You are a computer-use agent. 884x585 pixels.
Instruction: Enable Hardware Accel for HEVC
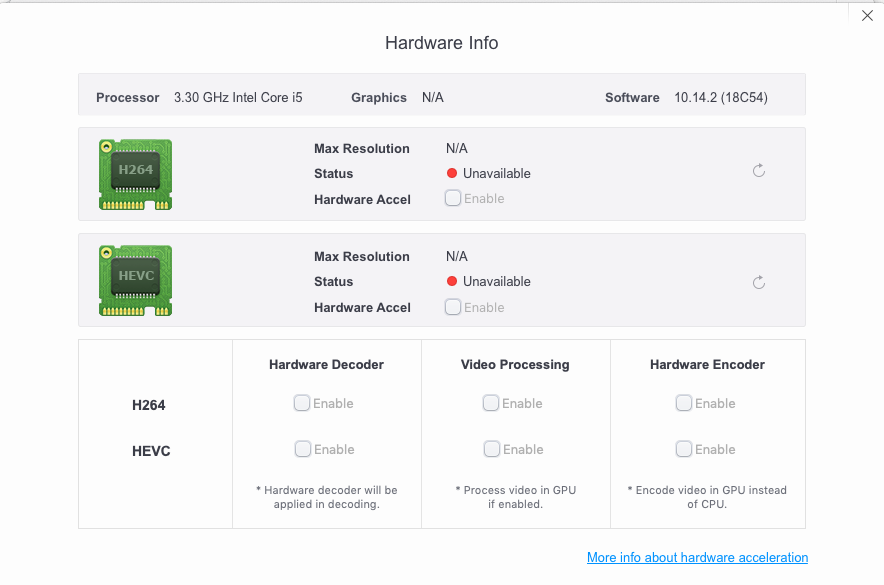pos(453,307)
